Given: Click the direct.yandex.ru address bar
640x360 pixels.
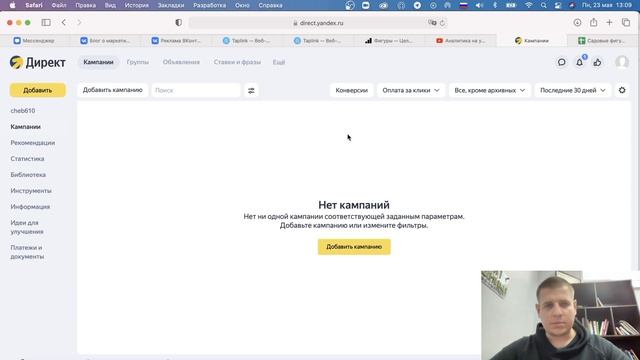Looking at the screenshot, I should click(x=318, y=23).
